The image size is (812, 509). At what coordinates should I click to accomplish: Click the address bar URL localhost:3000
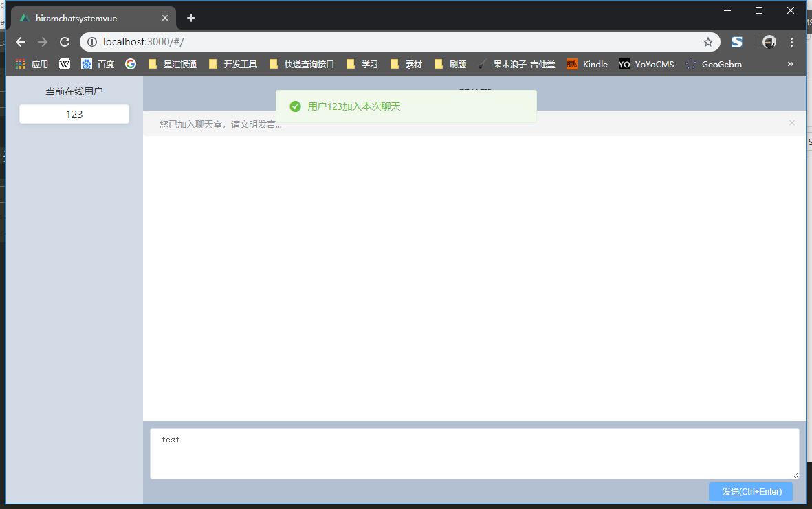point(143,42)
